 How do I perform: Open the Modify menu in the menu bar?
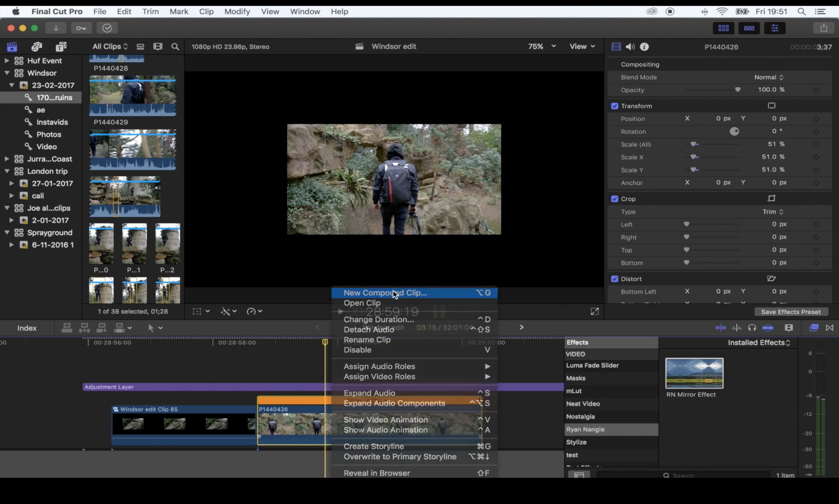237,11
